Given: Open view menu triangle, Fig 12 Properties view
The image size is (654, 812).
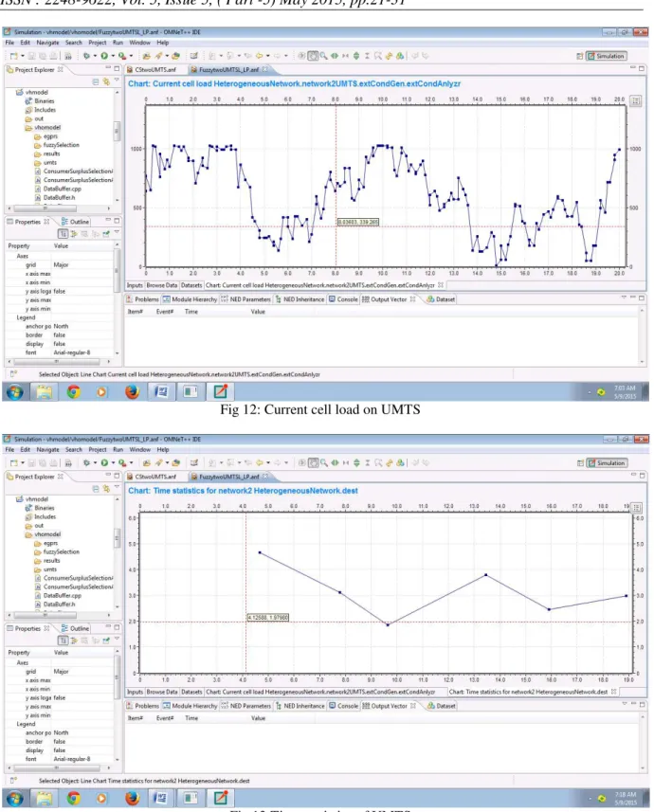Looking at the screenshot, I should [x=117, y=232].
